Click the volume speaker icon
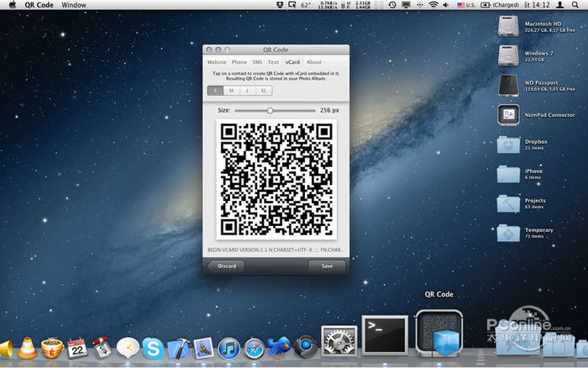Screen dimensions: 588x368 [x=446, y=5]
